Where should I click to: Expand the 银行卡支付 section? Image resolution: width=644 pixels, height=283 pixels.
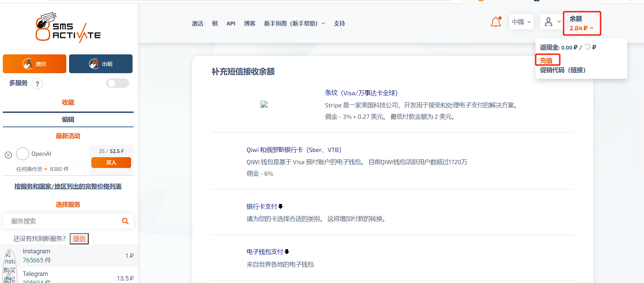[x=265, y=206]
